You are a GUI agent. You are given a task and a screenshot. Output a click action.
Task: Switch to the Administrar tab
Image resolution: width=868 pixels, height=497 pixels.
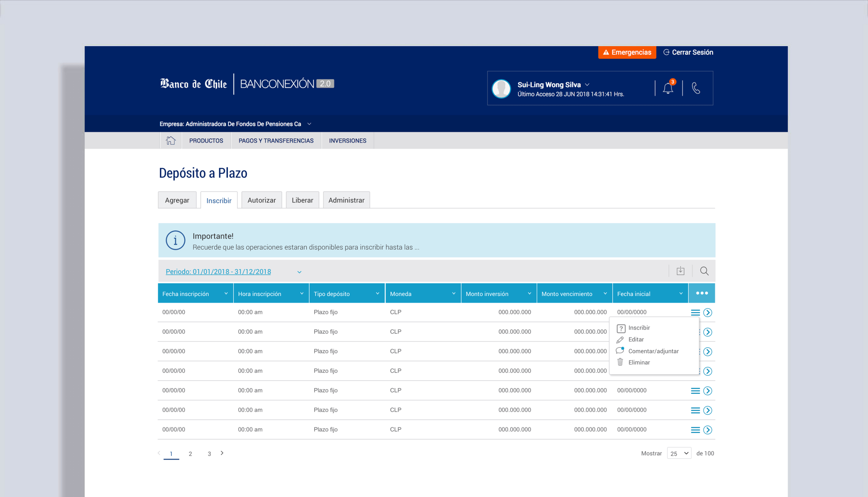point(346,200)
